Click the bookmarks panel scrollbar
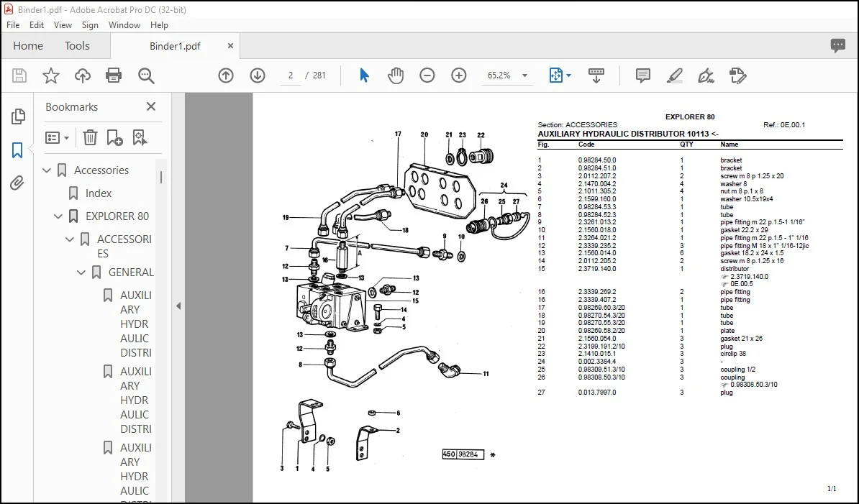 coord(161,178)
